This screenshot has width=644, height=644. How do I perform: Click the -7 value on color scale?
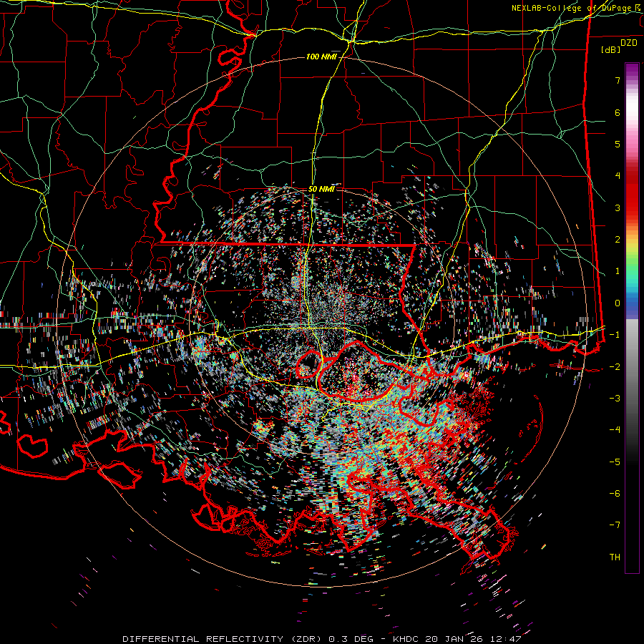click(x=615, y=525)
